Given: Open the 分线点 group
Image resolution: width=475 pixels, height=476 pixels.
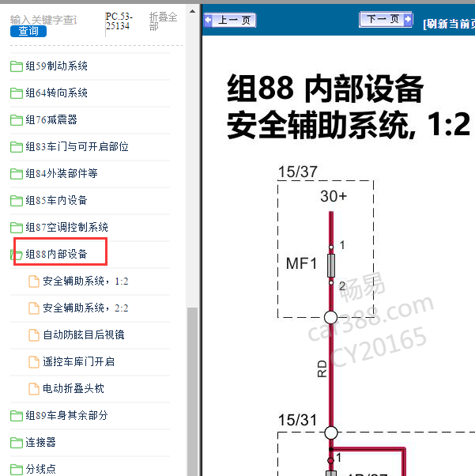Looking at the screenshot, I should 40,469.
